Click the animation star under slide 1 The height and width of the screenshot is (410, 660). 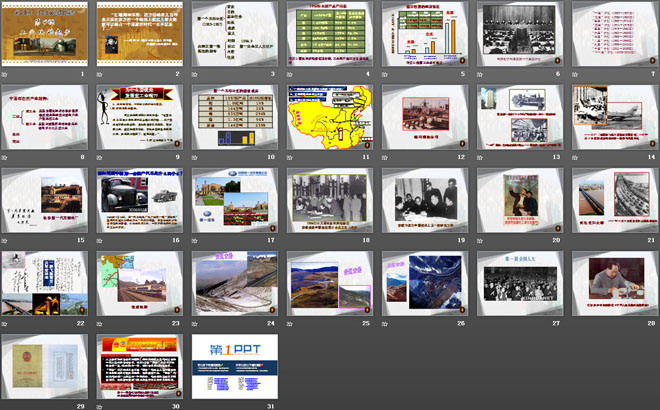[5, 75]
